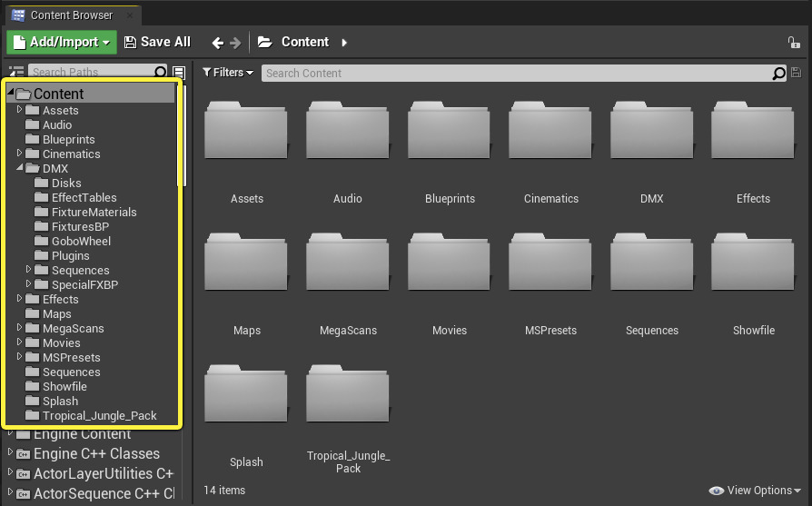
Task: Select the Effects folder thumbnail
Action: coord(753,131)
